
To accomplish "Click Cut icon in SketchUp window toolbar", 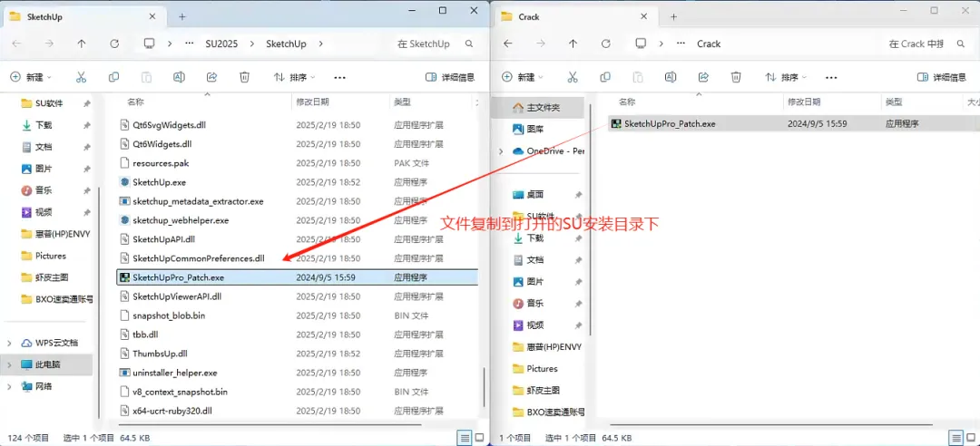I will (x=81, y=77).
